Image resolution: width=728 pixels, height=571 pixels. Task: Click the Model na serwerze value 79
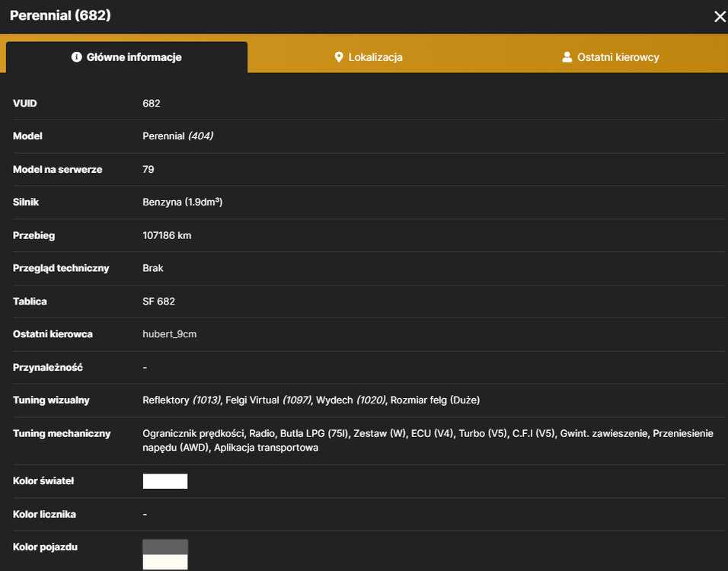(x=148, y=170)
